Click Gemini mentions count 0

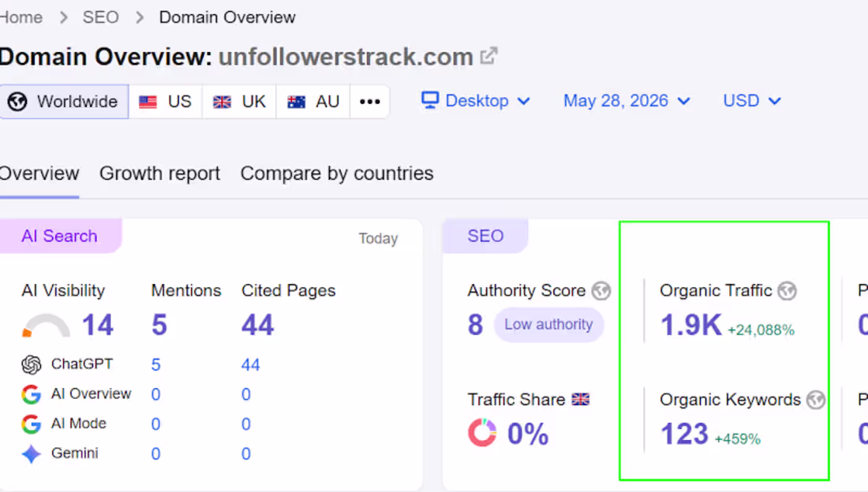(x=155, y=454)
